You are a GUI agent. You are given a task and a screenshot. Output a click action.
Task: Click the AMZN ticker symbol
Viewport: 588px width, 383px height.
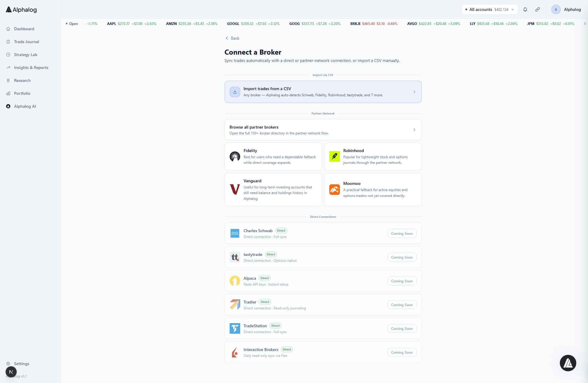(x=171, y=24)
